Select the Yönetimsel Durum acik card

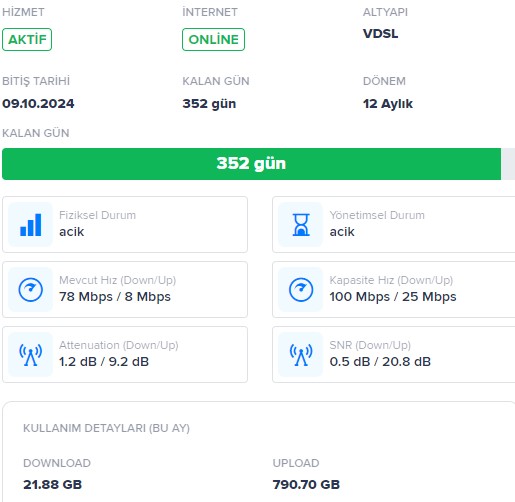394,224
